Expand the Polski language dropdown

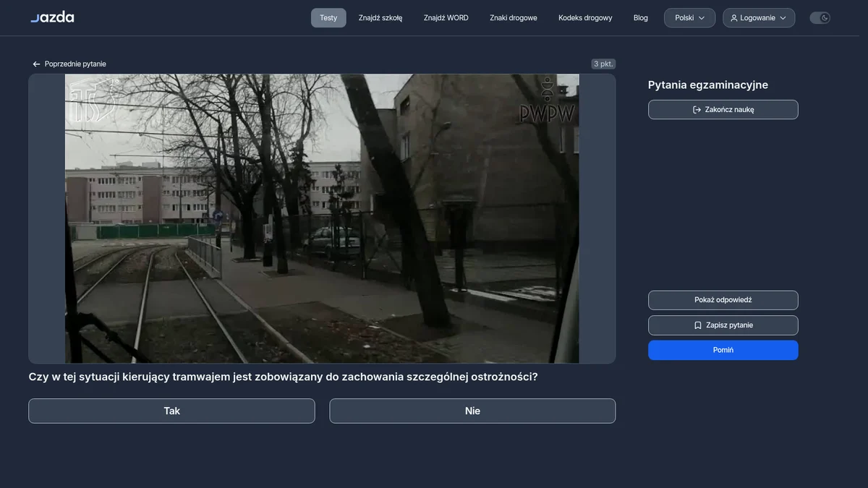point(690,18)
